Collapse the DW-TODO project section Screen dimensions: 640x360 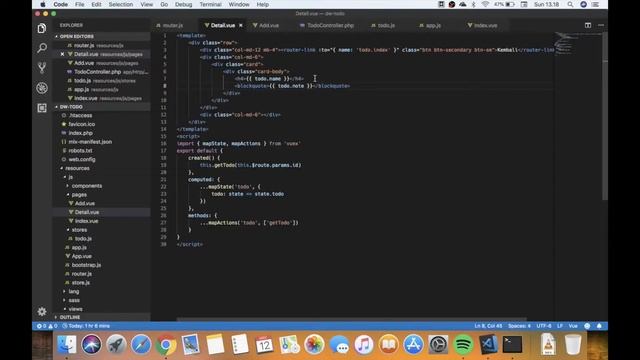(71, 107)
